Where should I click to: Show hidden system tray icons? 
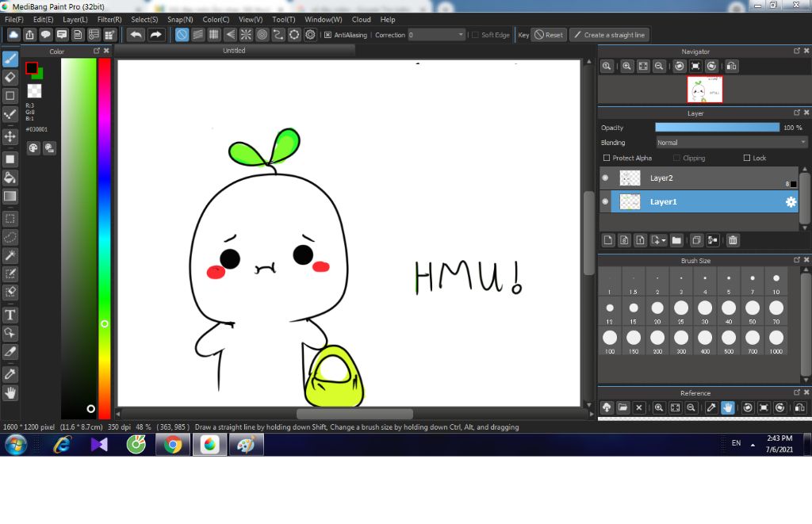click(753, 445)
